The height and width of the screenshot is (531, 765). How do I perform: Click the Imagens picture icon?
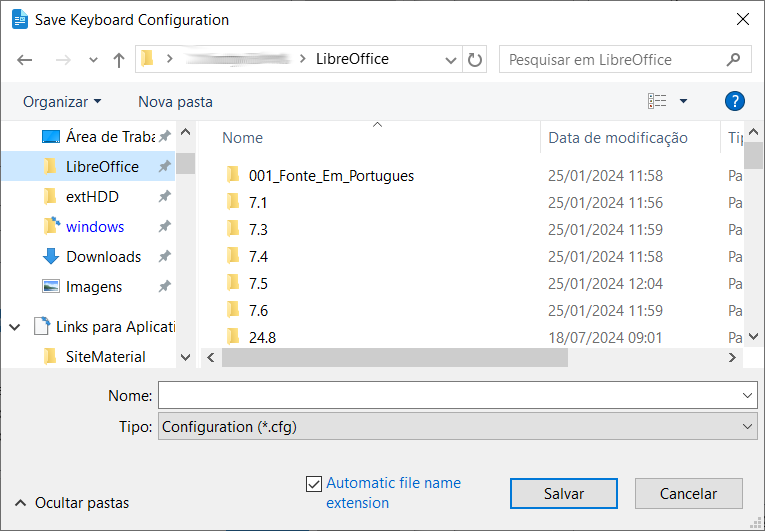51,286
